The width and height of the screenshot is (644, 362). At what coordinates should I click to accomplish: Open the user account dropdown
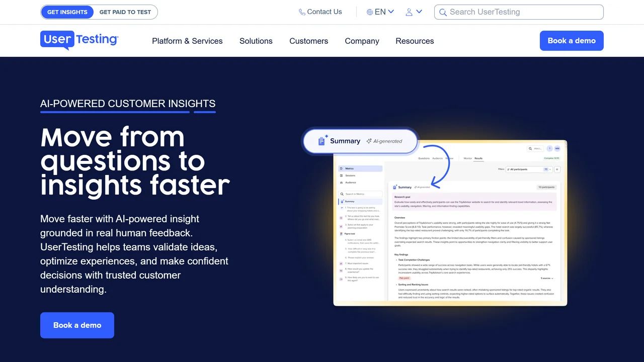click(414, 12)
